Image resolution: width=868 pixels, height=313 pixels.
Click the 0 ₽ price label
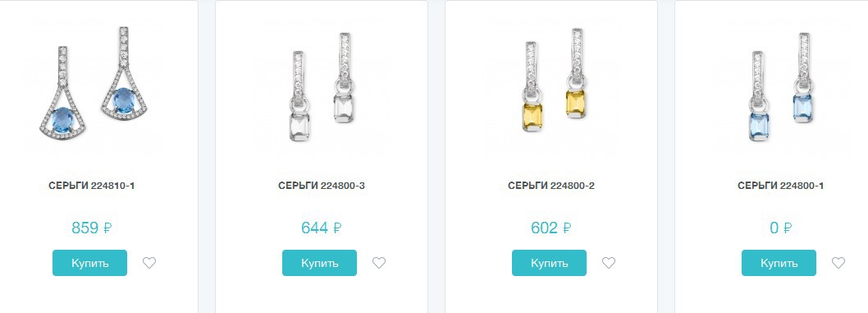pyautogui.click(x=780, y=228)
